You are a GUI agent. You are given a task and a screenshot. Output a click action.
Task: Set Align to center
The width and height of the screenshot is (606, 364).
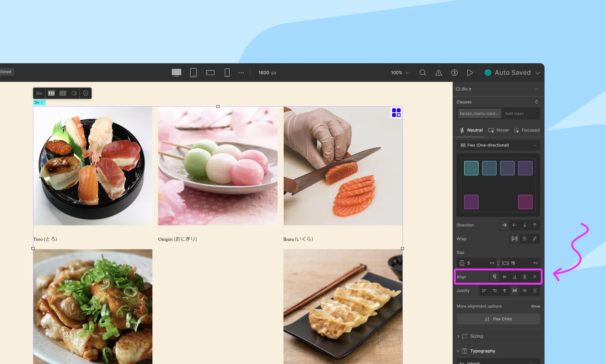(x=504, y=277)
